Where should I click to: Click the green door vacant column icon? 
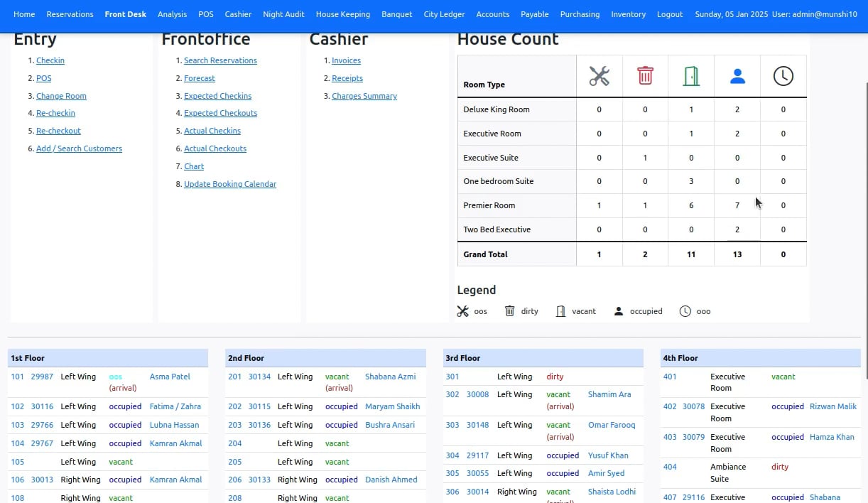point(691,76)
